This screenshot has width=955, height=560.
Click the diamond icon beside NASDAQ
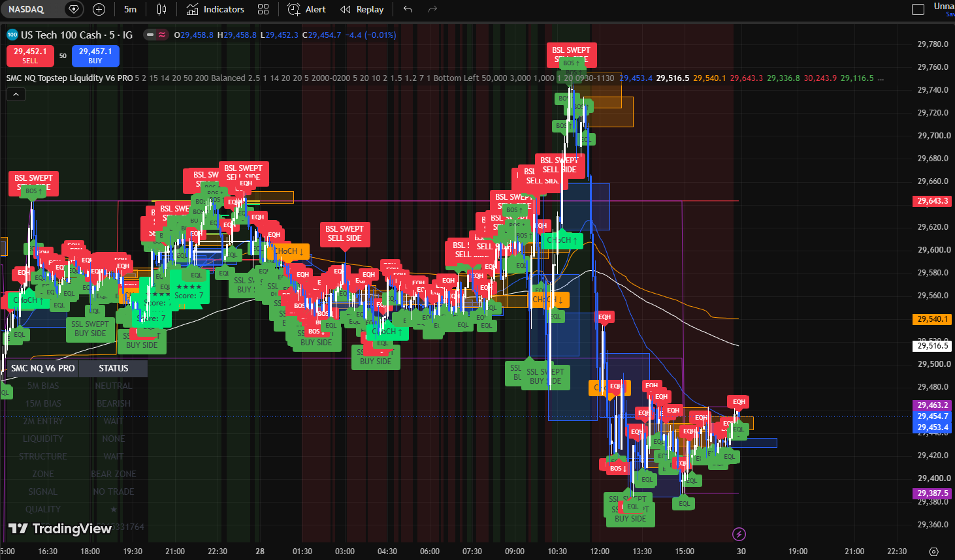click(74, 9)
